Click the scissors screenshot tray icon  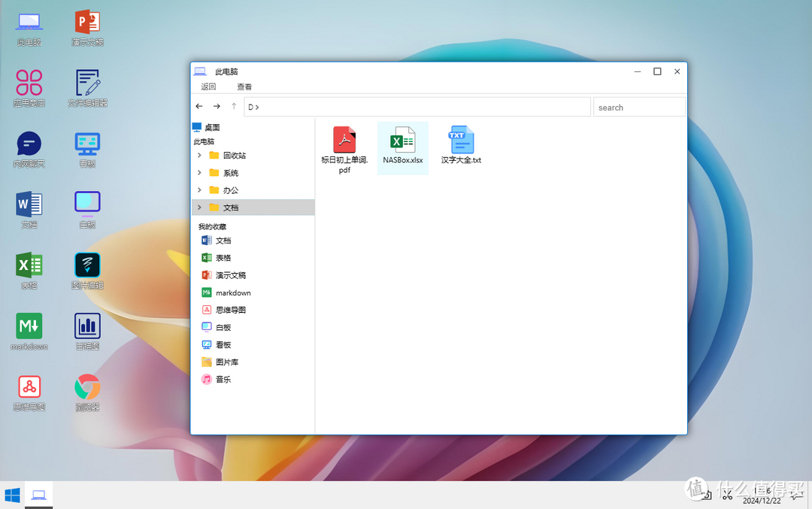(727, 494)
